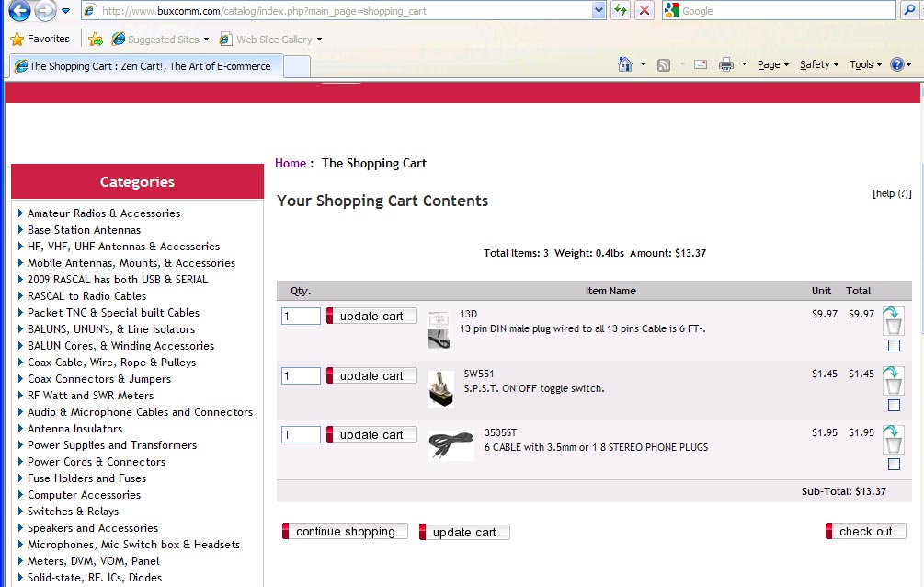Click quantity field for 13D item

[x=301, y=316]
